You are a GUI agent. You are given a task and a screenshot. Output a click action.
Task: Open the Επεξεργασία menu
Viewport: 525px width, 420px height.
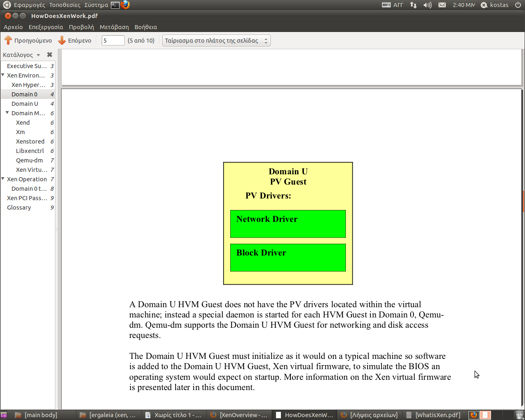pyautogui.click(x=46, y=27)
